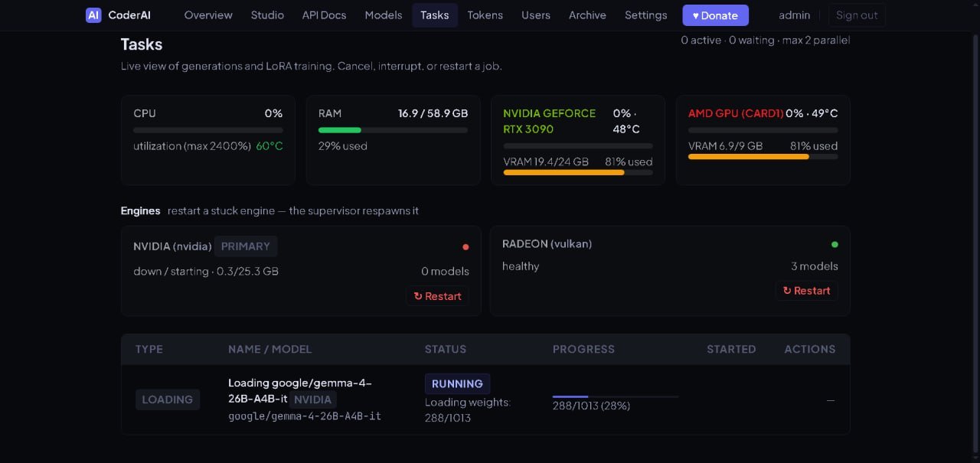Click the RTX 3090 VRAM usage bar
This screenshot has width=980, height=463.
pos(578,173)
